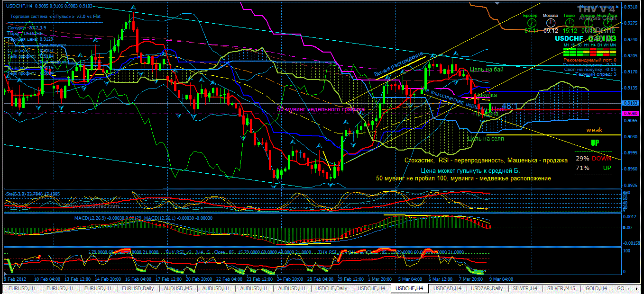Viewport: 644px width, 294px height.
Task: Click the Нью-Йорк clock icon
Action: coord(607,22)
